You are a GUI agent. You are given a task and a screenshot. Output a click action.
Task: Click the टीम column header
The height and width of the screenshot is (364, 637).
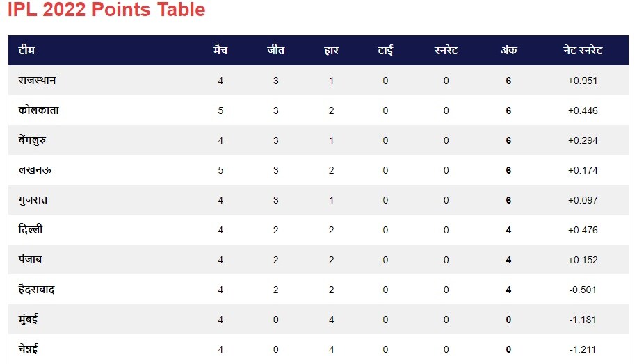click(x=27, y=50)
